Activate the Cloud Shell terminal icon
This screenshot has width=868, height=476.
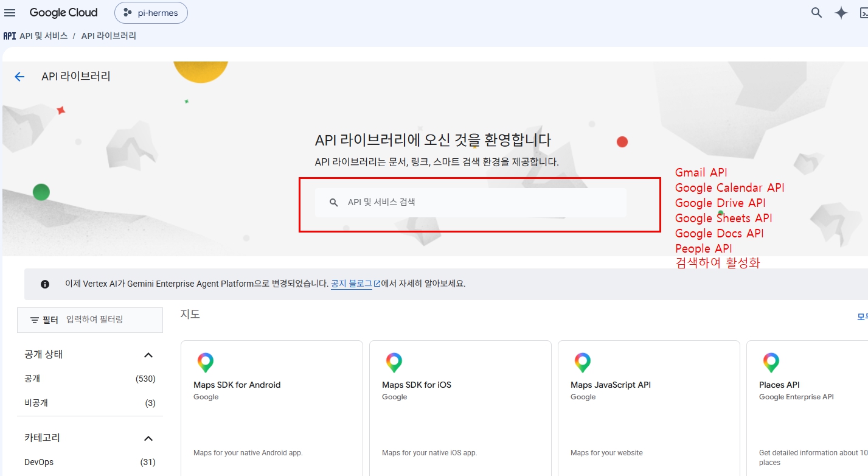863,13
